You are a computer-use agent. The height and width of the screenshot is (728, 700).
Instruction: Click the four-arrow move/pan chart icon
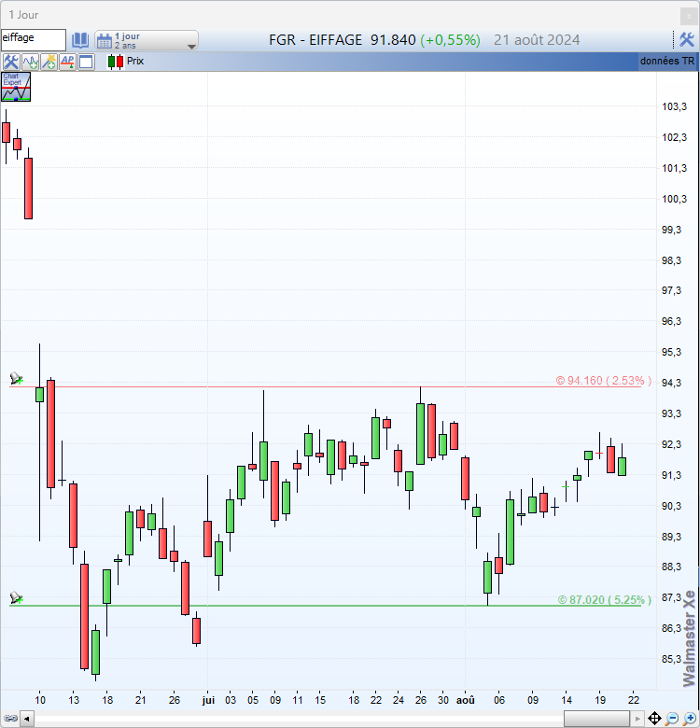coord(654,719)
